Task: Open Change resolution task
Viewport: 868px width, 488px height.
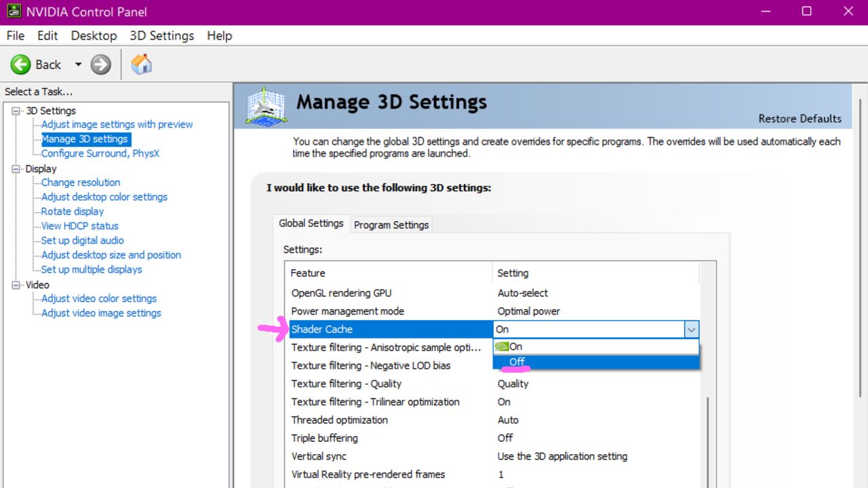Action: pos(81,182)
